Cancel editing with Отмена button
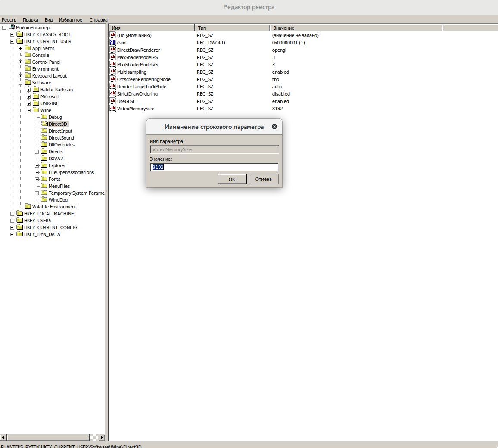The height and width of the screenshot is (448, 498). (x=264, y=179)
